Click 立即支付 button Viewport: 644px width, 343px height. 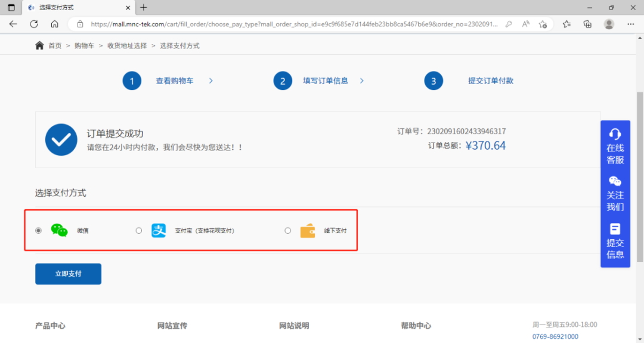click(68, 274)
